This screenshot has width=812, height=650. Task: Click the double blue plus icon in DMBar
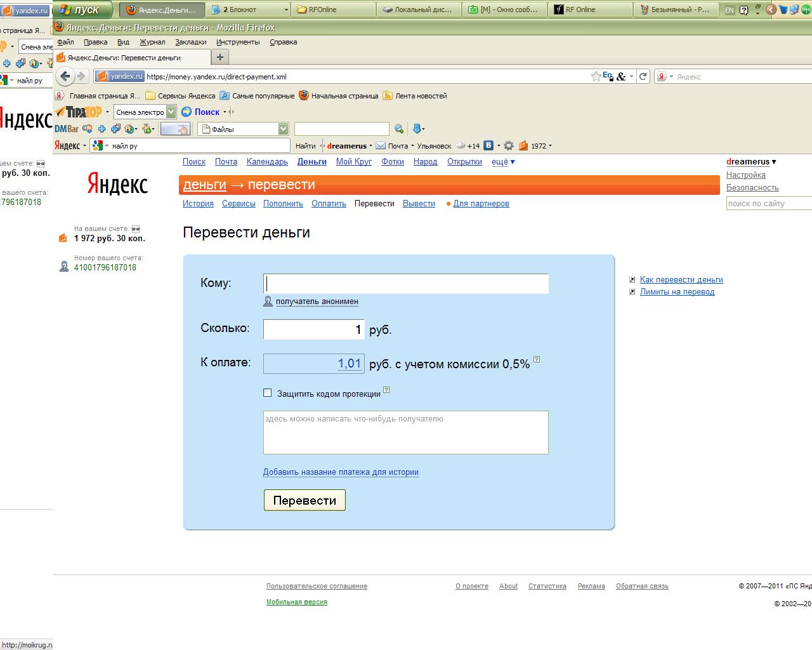pyautogui.click(x=115, y=129)
